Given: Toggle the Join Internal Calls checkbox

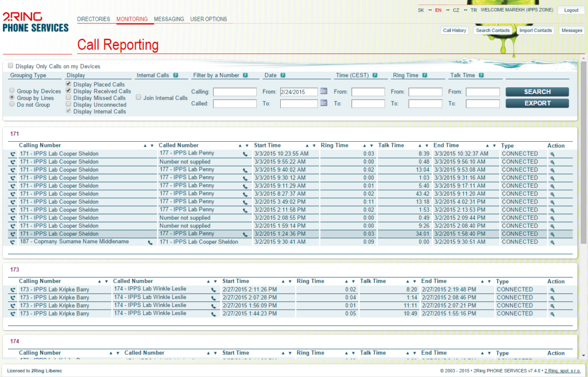Looking at the screenshot, I should [x=138, y=98].
